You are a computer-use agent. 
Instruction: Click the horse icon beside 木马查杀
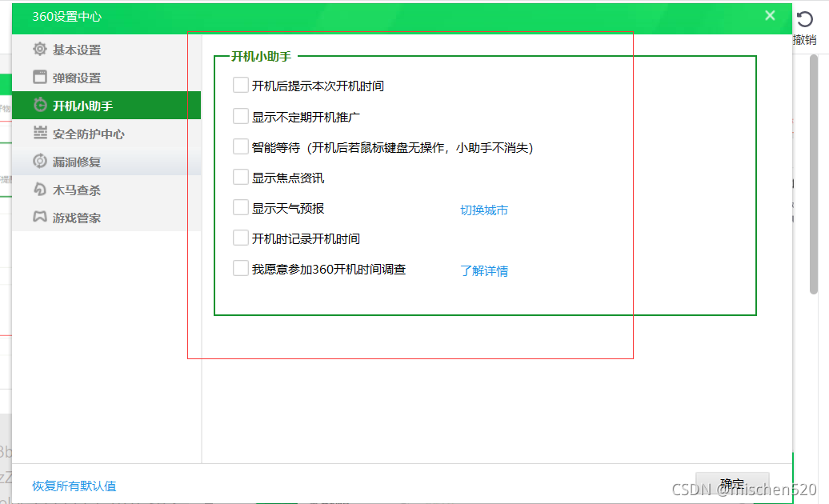(x=40, y=189)
